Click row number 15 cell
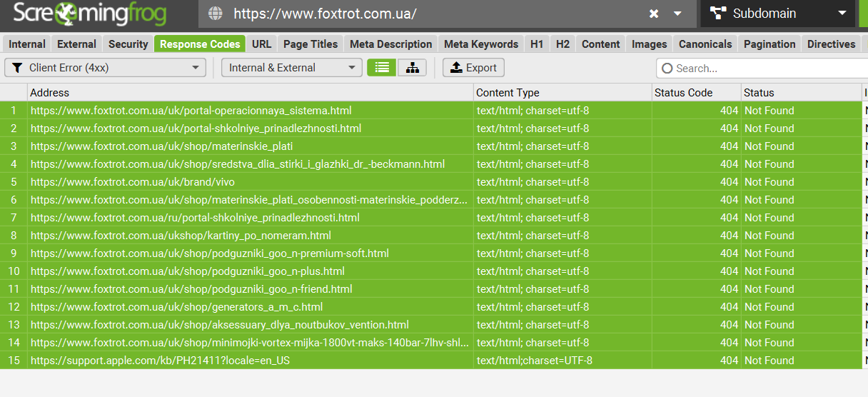This screenshot has height=397, width=868. (14, 360)
